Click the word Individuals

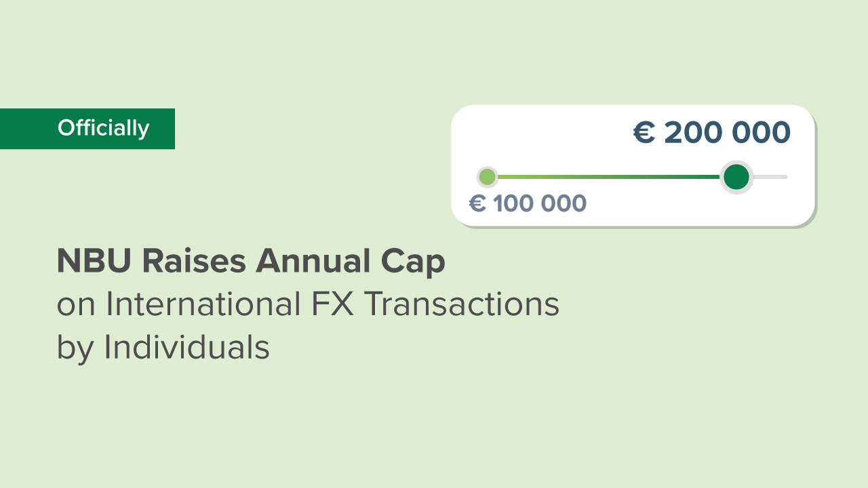186,347
